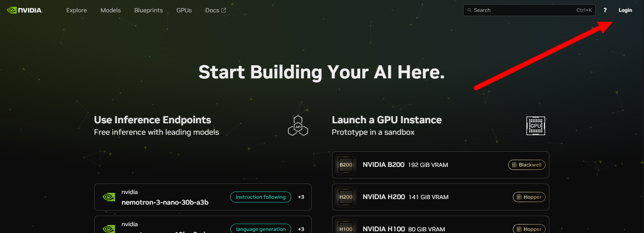Select the B200 chip thumbnail

346,165
